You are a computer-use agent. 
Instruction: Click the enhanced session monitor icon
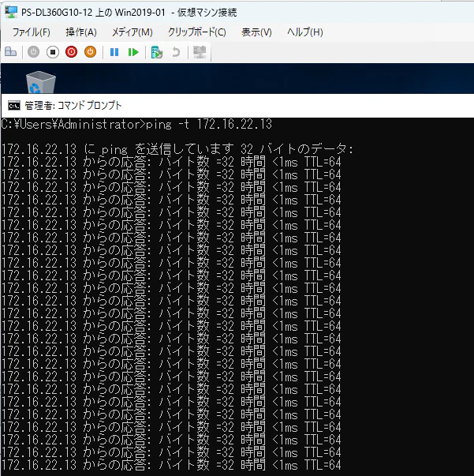(200, 52)
